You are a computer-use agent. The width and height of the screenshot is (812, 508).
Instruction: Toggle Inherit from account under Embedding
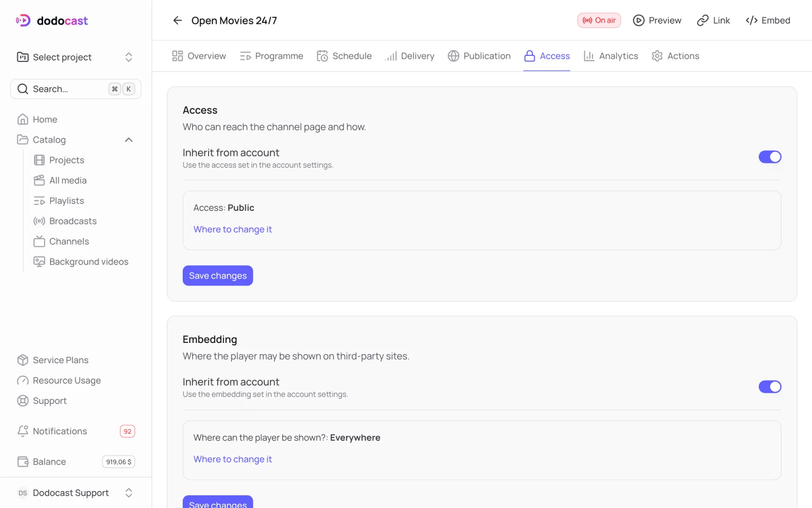coord(770,387)
